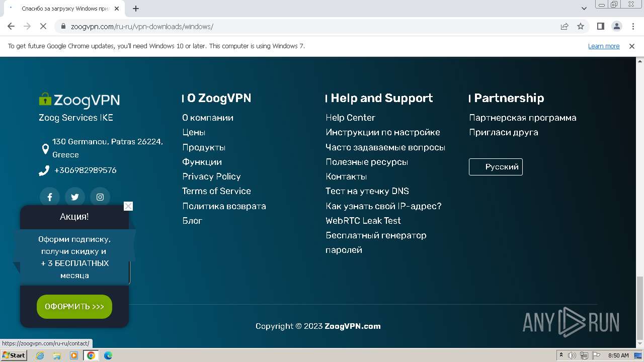Screen dimensions: 644x362
Task: Open ZoogVPN Facebook page icon
Action: [50, 197]
